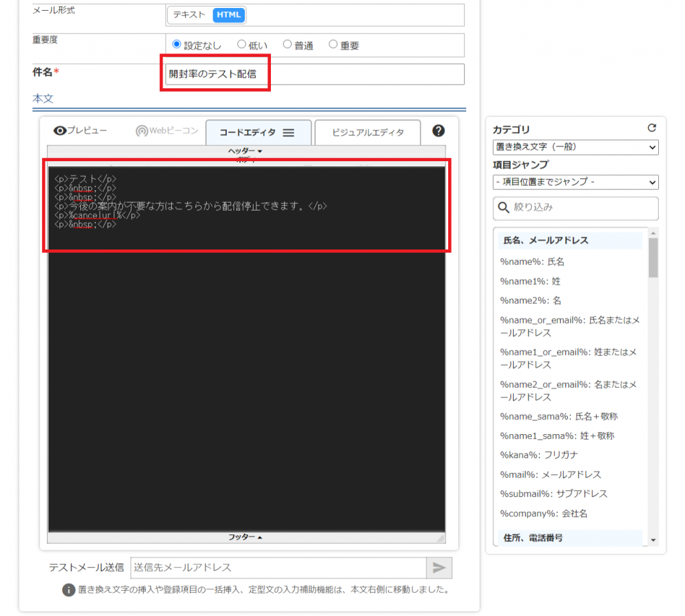The height and width of the screenshot is (616, 685).
Task: Choose the 設定なし importance radio
Action: (x=177, y=44)
